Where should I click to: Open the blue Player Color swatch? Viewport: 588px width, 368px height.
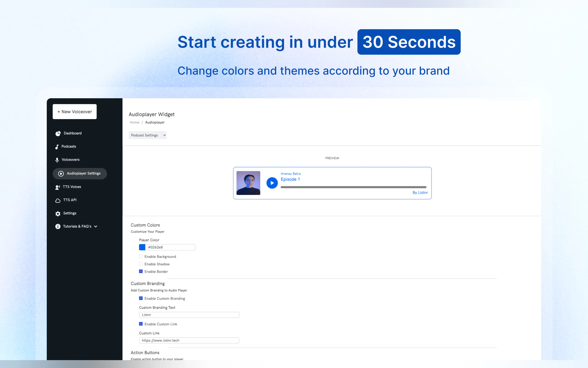click(x=142, y=247)
